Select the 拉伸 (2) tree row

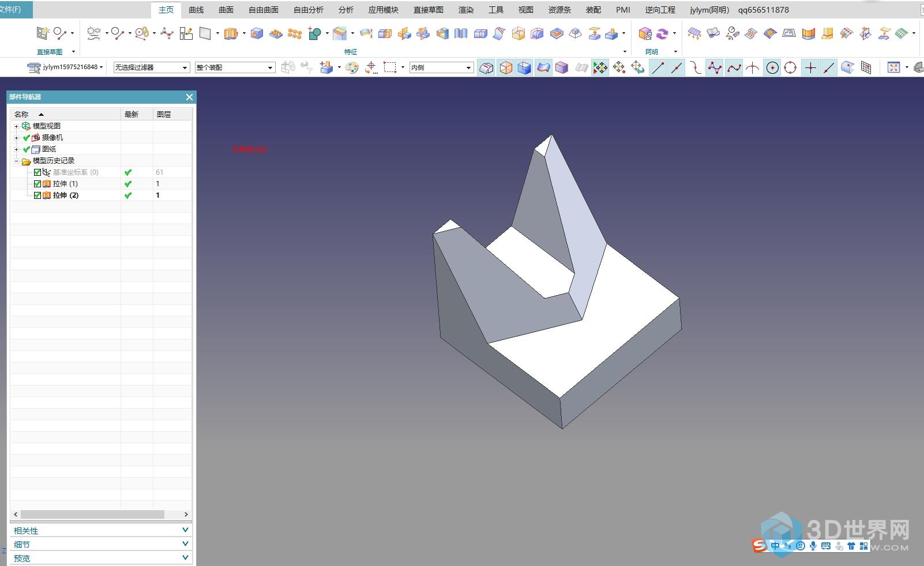100,195
